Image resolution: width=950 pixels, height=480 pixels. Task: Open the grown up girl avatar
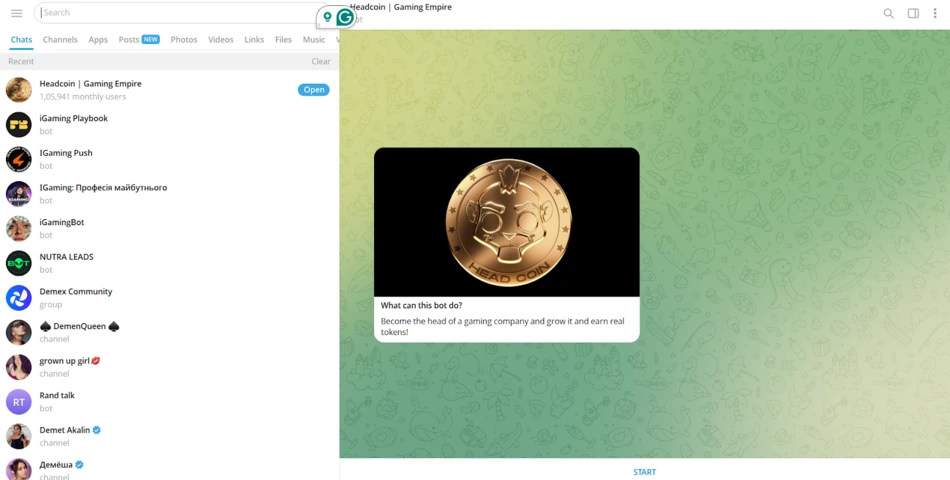pyautogui.click(x=19, y=367)
